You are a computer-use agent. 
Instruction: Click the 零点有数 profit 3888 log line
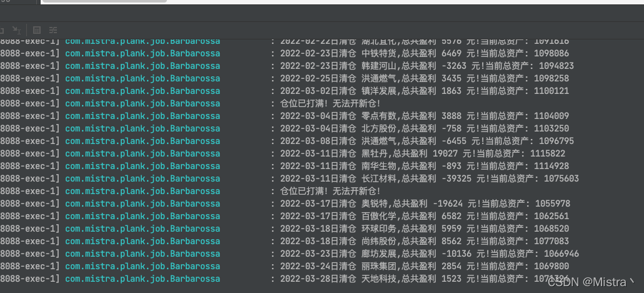[x=284, y=116]
